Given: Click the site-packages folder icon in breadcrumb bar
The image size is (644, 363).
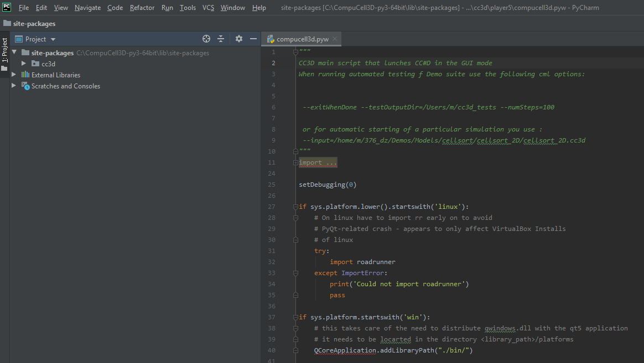Looking at the screenshot, I should (x=7, y=23).
